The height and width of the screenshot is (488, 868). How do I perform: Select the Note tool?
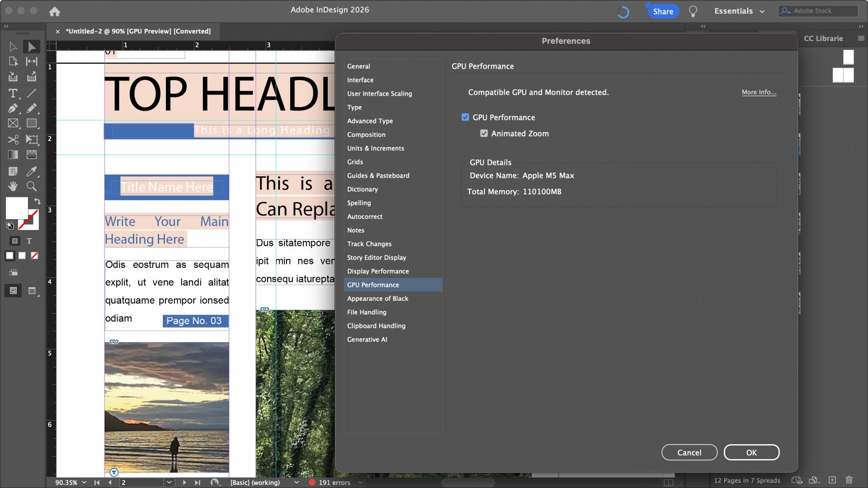click(x=13, y=171)
